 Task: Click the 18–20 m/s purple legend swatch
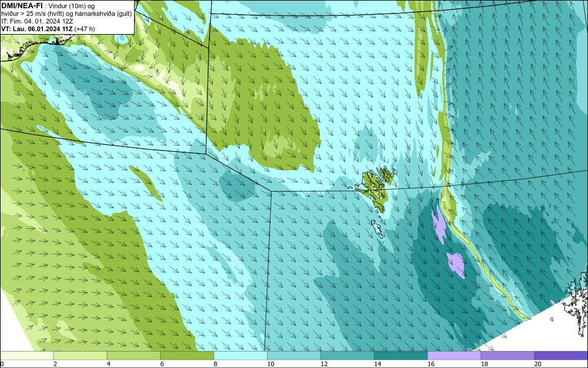[508, 355]
